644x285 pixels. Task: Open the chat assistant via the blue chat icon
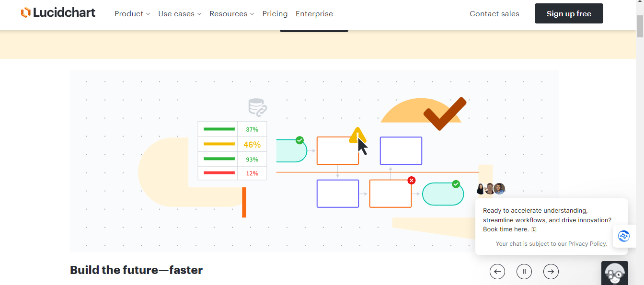pyautogui.click(x=624, y=236)
